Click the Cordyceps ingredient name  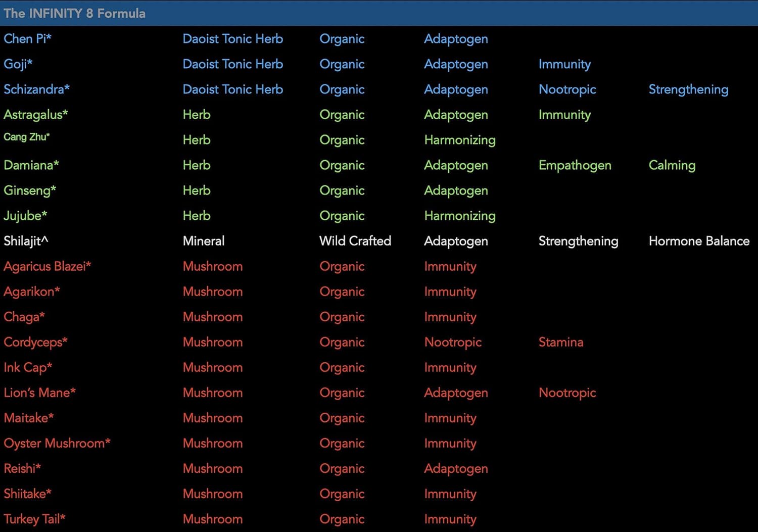[35, 342]
